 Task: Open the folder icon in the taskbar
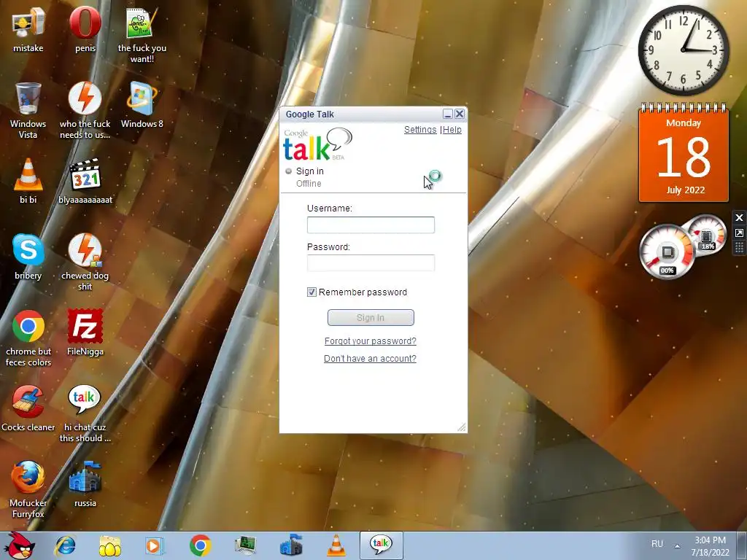[109, 545]
